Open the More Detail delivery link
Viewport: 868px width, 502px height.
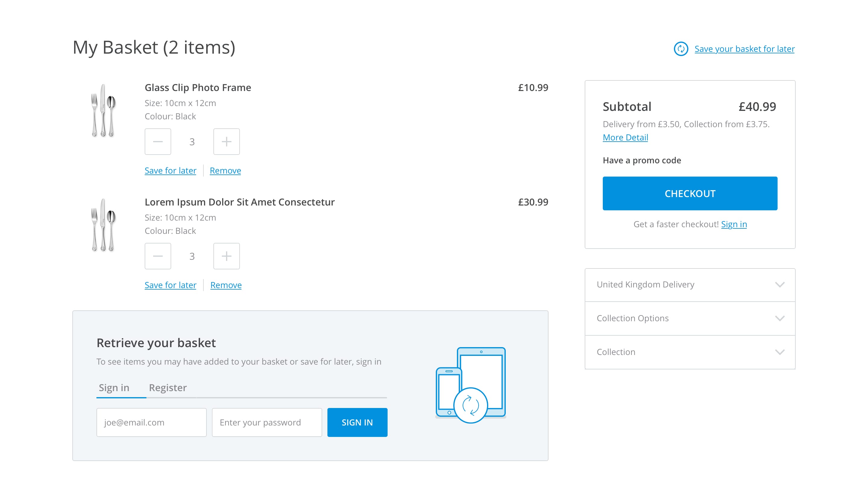[x=625, y=137]
